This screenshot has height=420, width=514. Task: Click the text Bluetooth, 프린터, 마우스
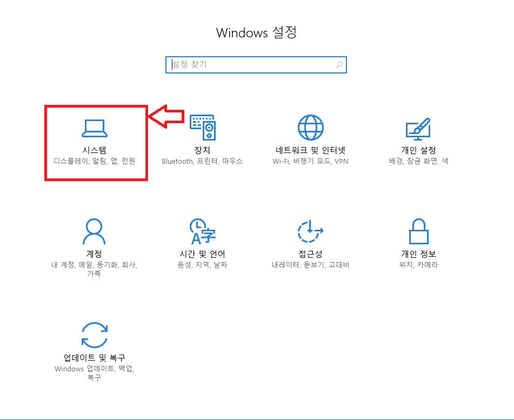point(202,161)
